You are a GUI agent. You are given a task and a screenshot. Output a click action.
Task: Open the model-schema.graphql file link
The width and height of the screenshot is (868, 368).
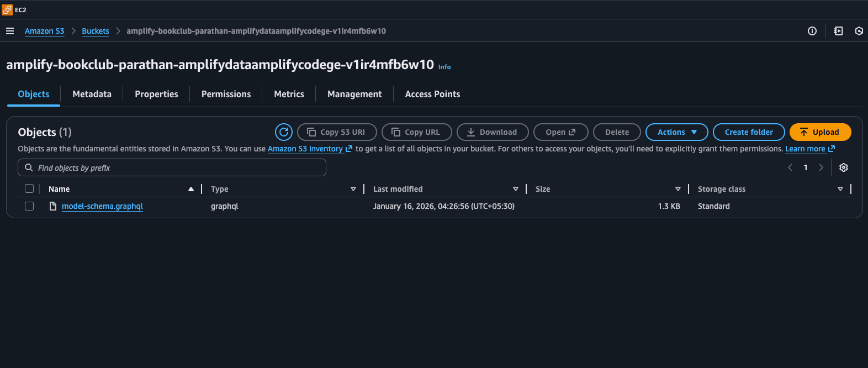(x=102, y=206)
